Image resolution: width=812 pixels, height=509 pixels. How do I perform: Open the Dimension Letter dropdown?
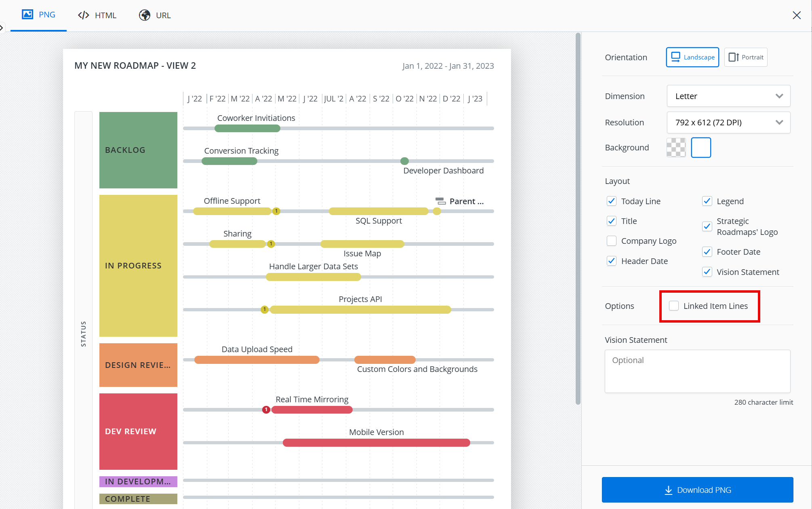pyautogui.click(x=728, y=96)
